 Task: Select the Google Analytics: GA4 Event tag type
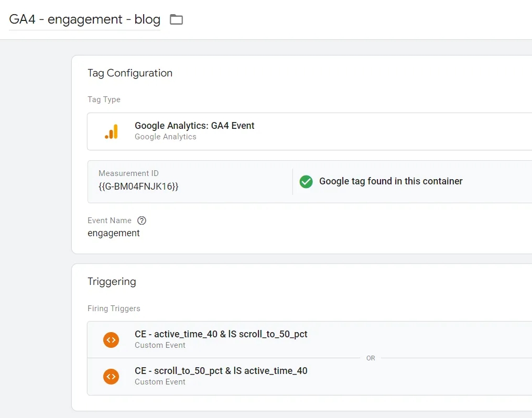309,131
